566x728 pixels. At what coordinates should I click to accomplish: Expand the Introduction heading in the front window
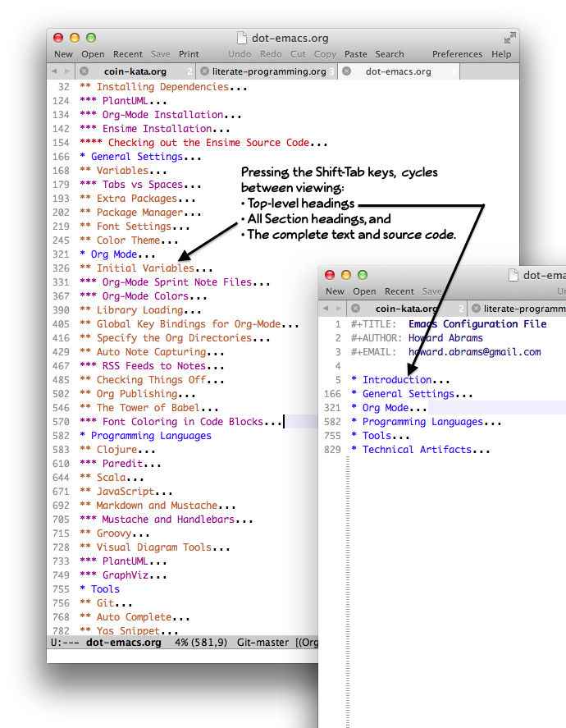[x=400, y=380]
